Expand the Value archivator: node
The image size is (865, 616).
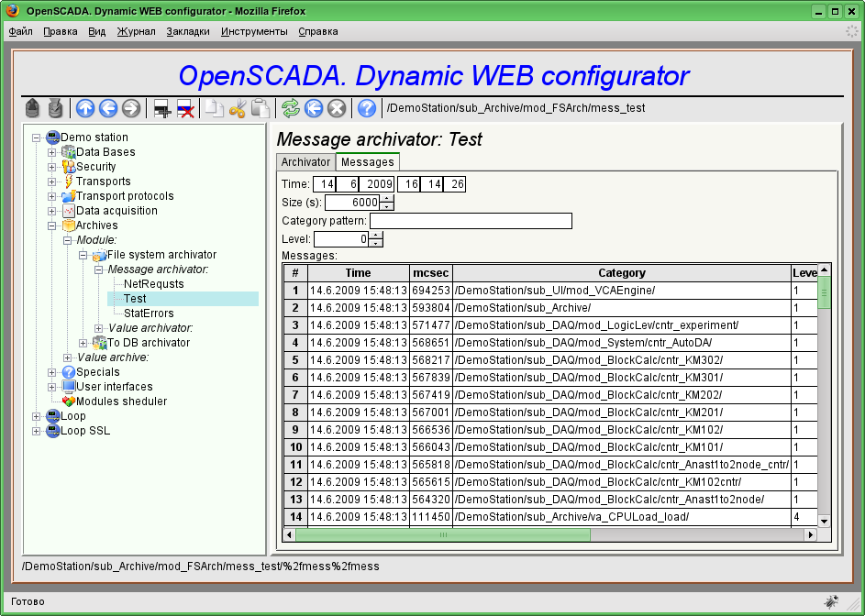pyautogui.click(x=98, y=328)
